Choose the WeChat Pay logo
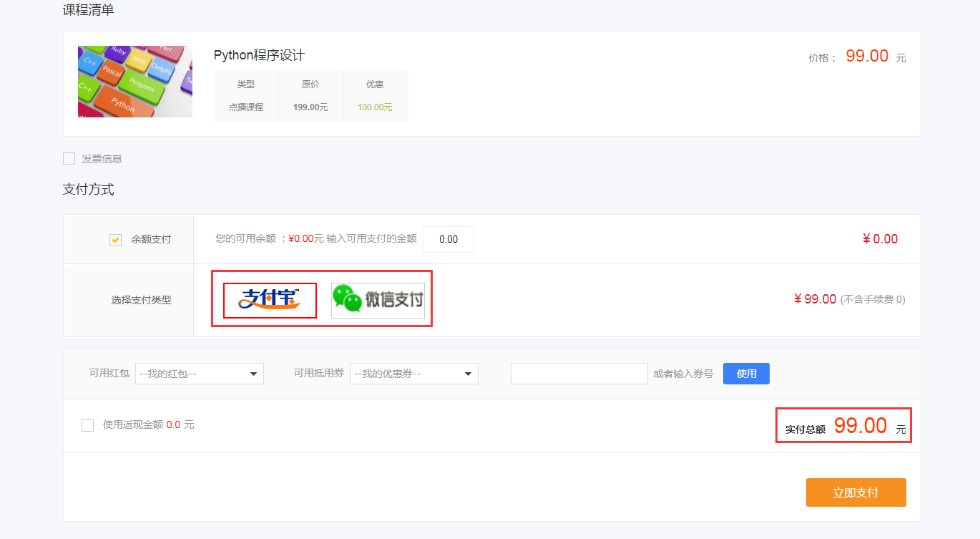 [378, 301]
